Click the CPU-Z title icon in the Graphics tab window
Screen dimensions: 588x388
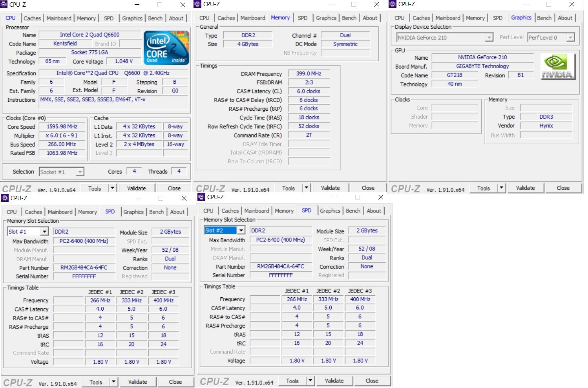393,4
